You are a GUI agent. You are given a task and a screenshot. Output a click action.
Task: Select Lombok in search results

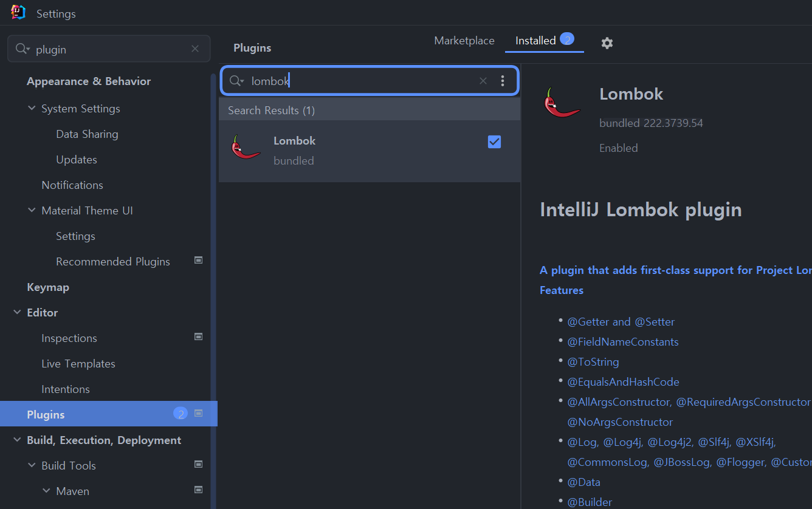click(370, 151)
